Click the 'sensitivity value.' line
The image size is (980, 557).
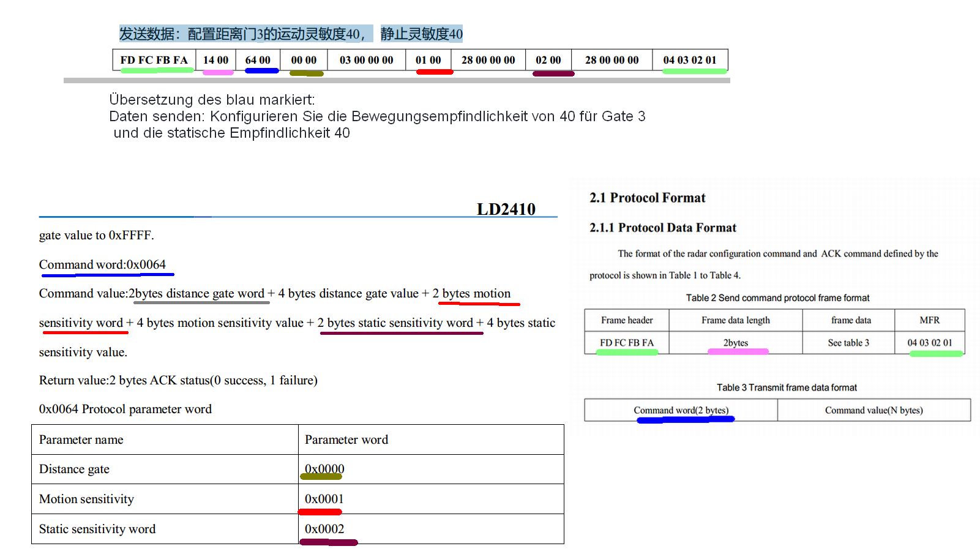click(x=83, y=352)
